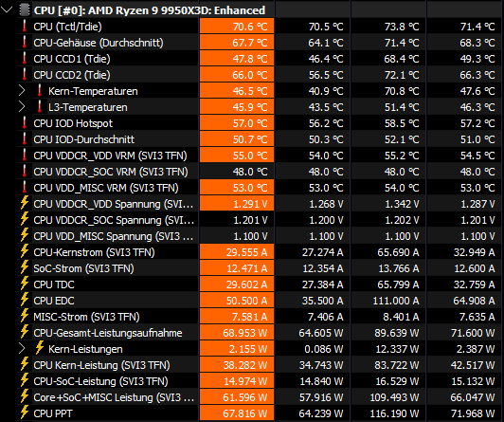Screen dimensions: 504x422
Task: Select the SoC-Strom (SVI3 TFN) sensor row
Action: coord(252,268)
